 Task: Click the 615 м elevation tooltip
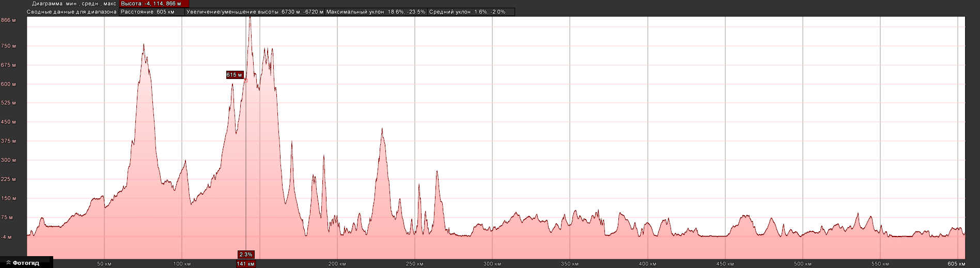click(x=235, y=75)
